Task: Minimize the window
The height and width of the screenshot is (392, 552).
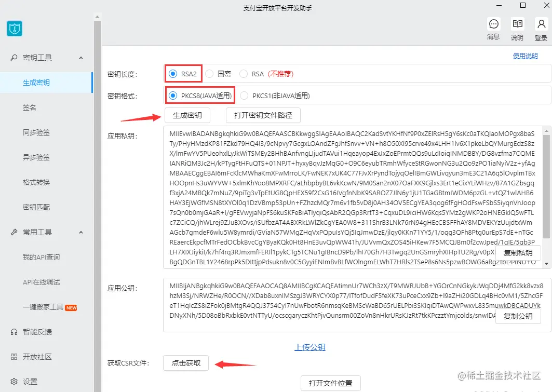Action: coord(499,5)
